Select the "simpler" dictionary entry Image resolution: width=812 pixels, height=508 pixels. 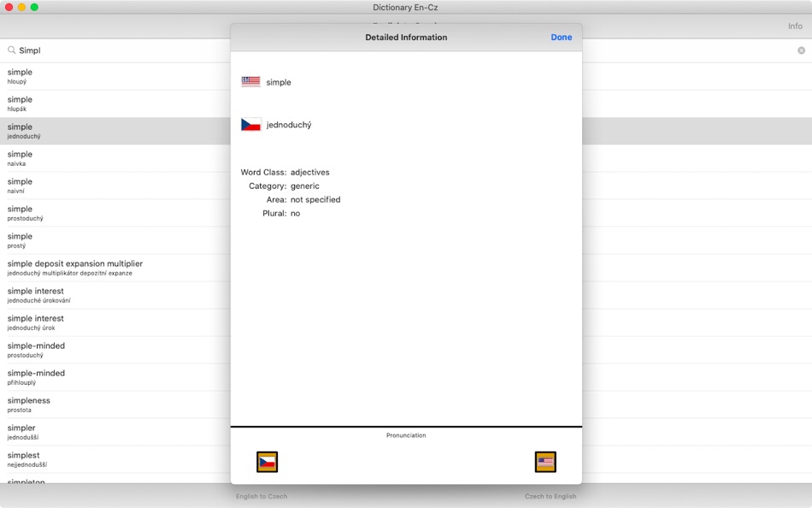[x=111, y=432]
